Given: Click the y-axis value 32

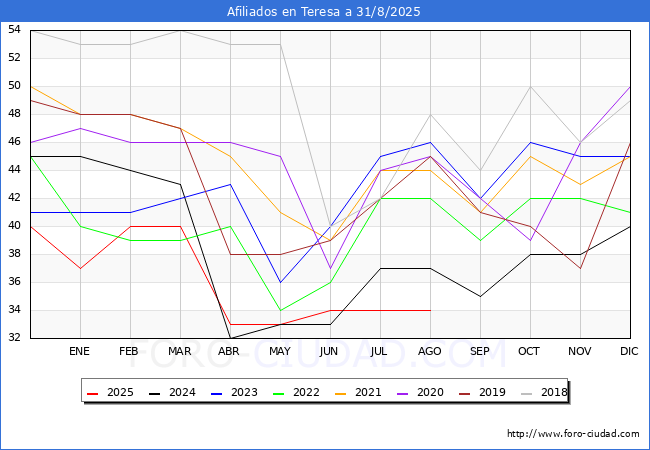Looking at the screenshot, I should [15, 337].
